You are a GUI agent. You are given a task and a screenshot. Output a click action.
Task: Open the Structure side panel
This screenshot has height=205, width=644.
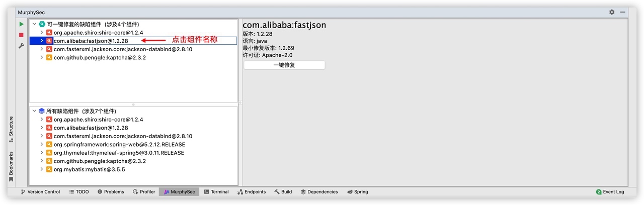11,129
